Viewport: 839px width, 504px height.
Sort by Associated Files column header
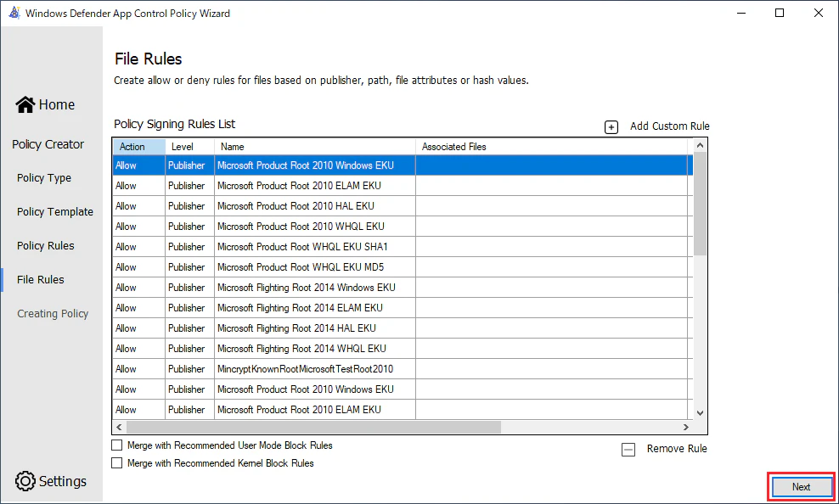tap(552, 147)
